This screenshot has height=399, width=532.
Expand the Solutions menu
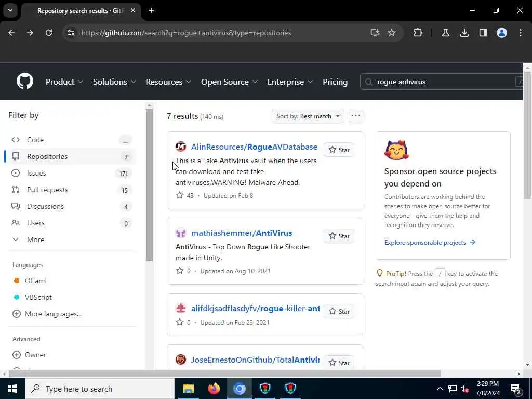pos(114,82)
